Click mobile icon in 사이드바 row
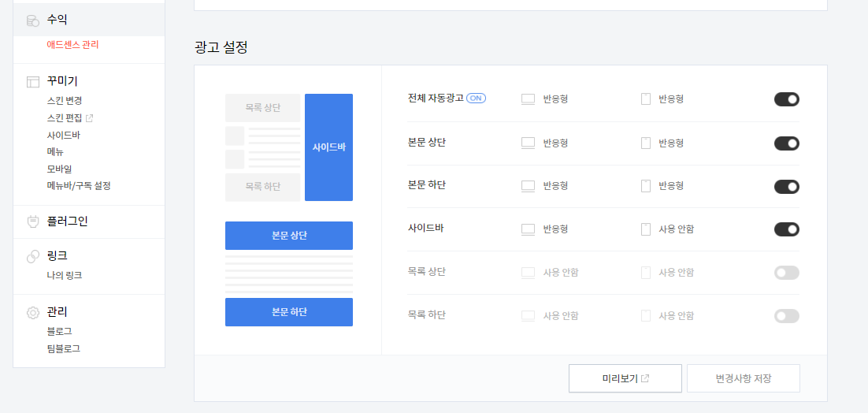Image resolution: width=868 pixels, height=413 pixels. pos(645,229)
